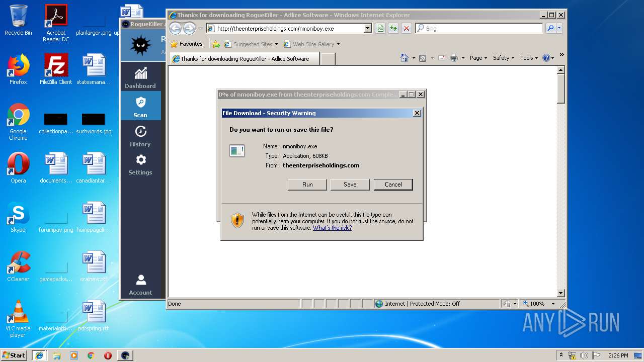Select the pdfspring.rtf desktop file
This screenshot has width=644, height=362.
pyautogui.click(x=94, y=316)
